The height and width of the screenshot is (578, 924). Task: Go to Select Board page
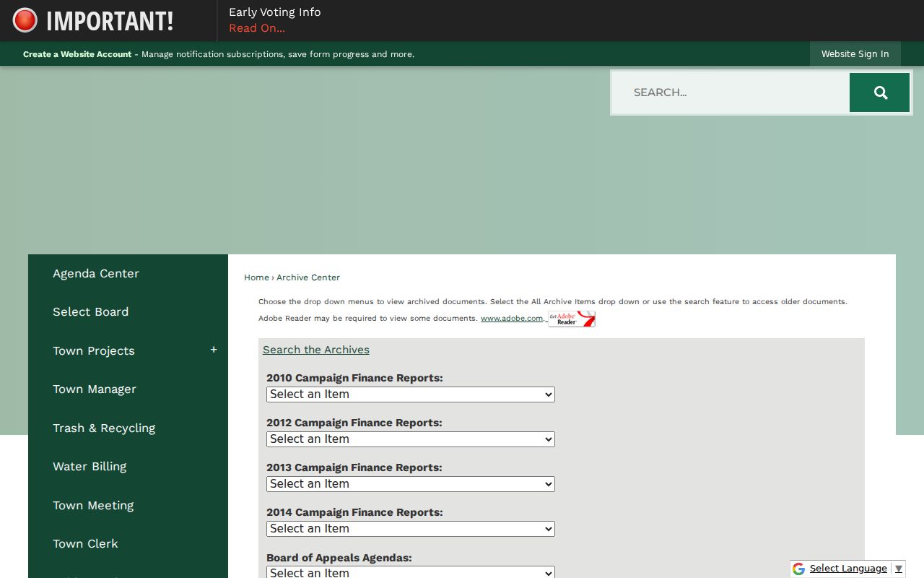90,311
